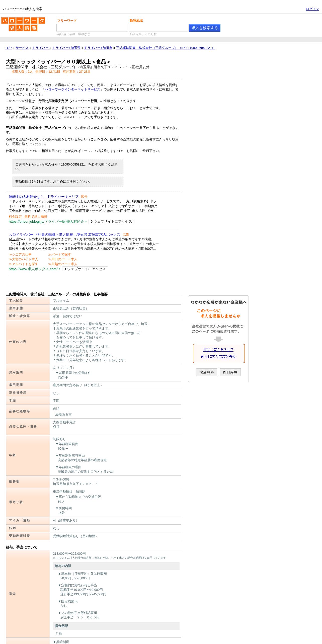The width and height of the screenshot is (322, 644).
Task: Focus the フリーワード input field
Action: [x=92, y=28]
